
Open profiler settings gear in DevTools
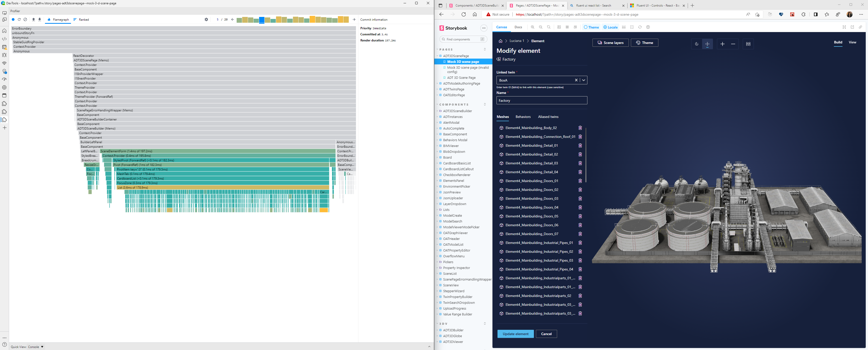(x=206, y=19)
